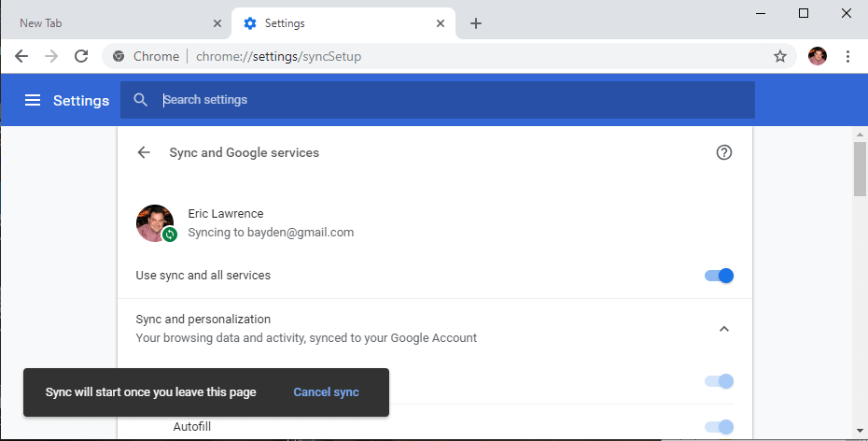Return via Sync and Google services back arrow
This screenshot has height=441, width=868.
[x=144, y=152]
